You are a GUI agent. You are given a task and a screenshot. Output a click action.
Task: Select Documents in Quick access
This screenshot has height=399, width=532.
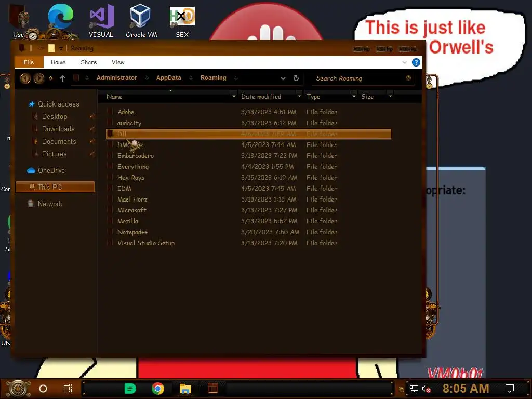pyautogui.click(x=59, y=141)
